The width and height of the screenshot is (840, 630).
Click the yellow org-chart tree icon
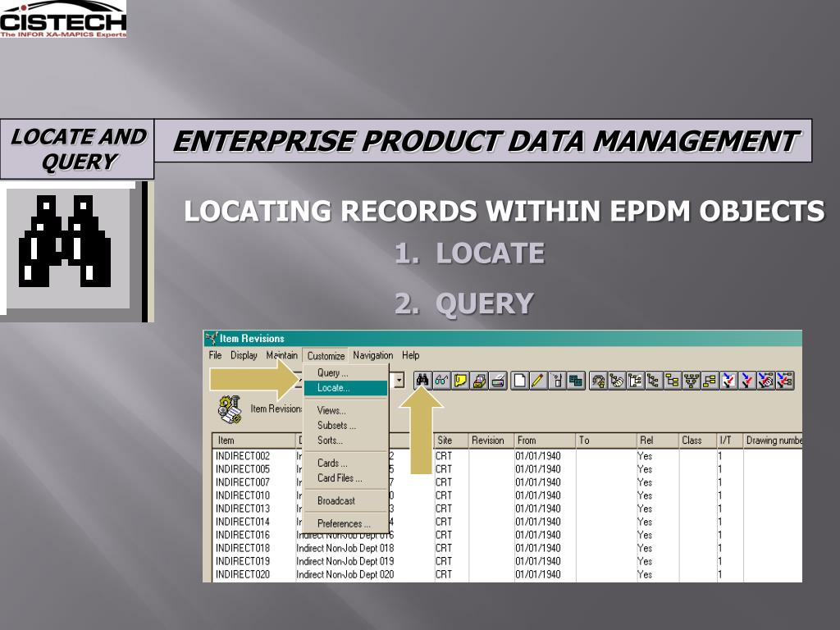(x=692, y=381)
